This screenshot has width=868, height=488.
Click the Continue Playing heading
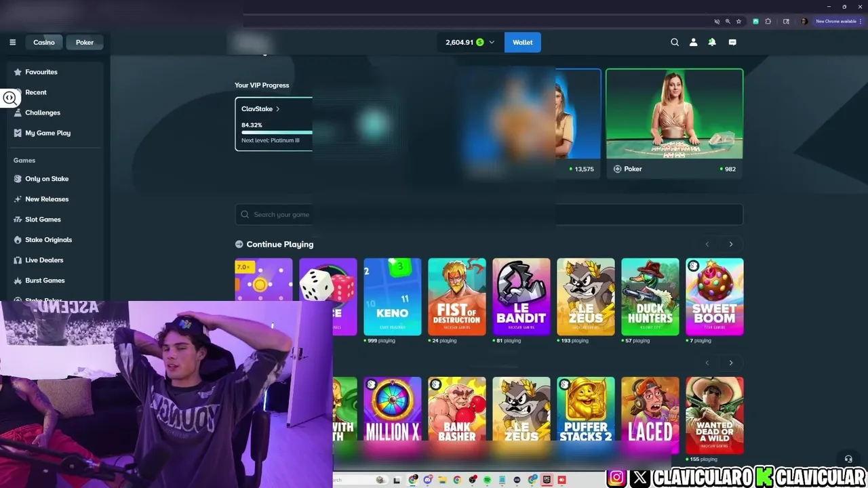pos(280,244)
